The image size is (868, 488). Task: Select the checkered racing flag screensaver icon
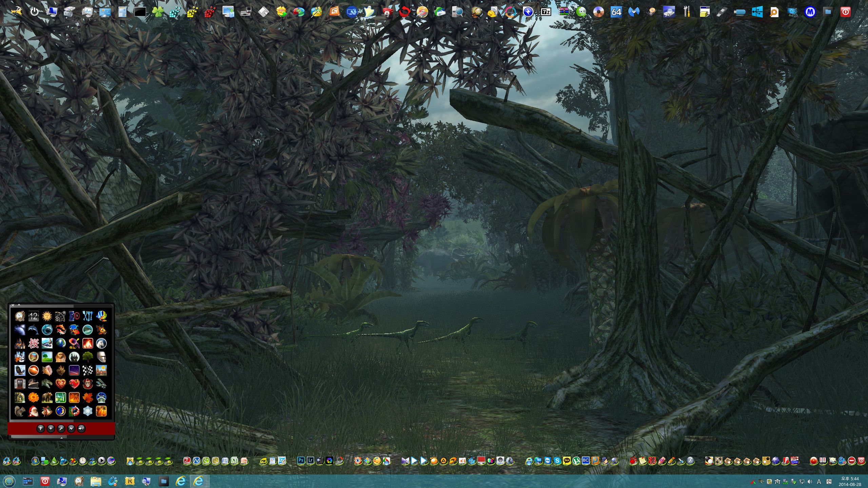87,370
